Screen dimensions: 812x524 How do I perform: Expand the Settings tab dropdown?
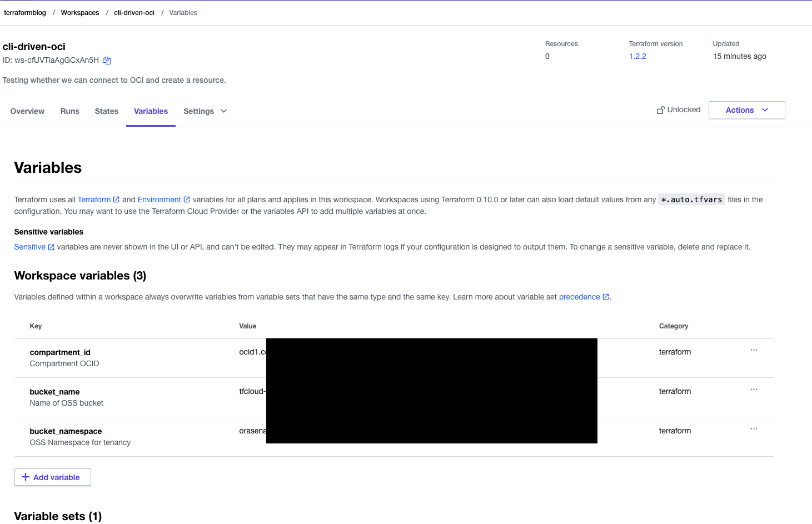pos(224,111)
